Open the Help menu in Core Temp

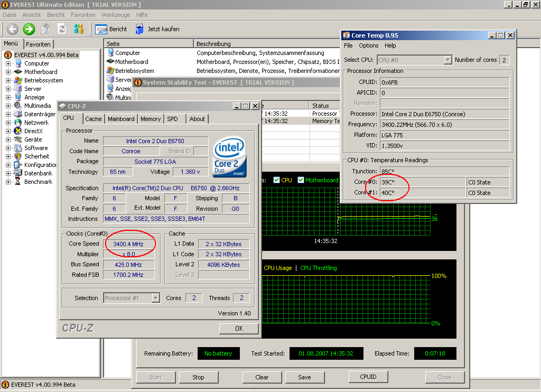[x=390, y=45]
